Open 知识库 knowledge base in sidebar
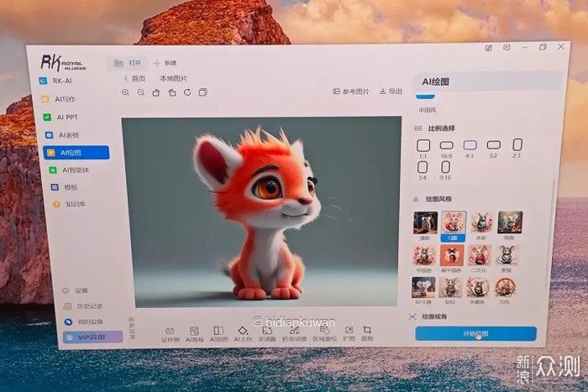The height and width of the screenshot is (392, 588). 70,204
